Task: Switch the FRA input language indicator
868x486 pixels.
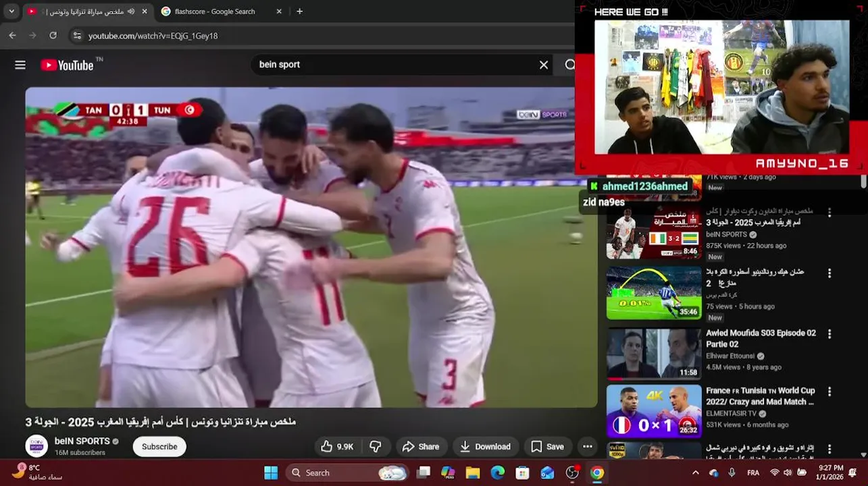Action: 753,473
